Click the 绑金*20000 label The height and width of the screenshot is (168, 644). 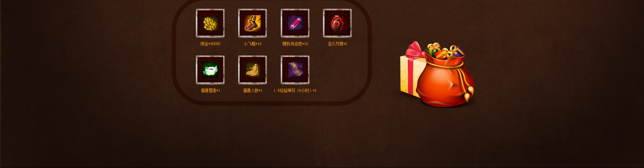tap(210, 44)
